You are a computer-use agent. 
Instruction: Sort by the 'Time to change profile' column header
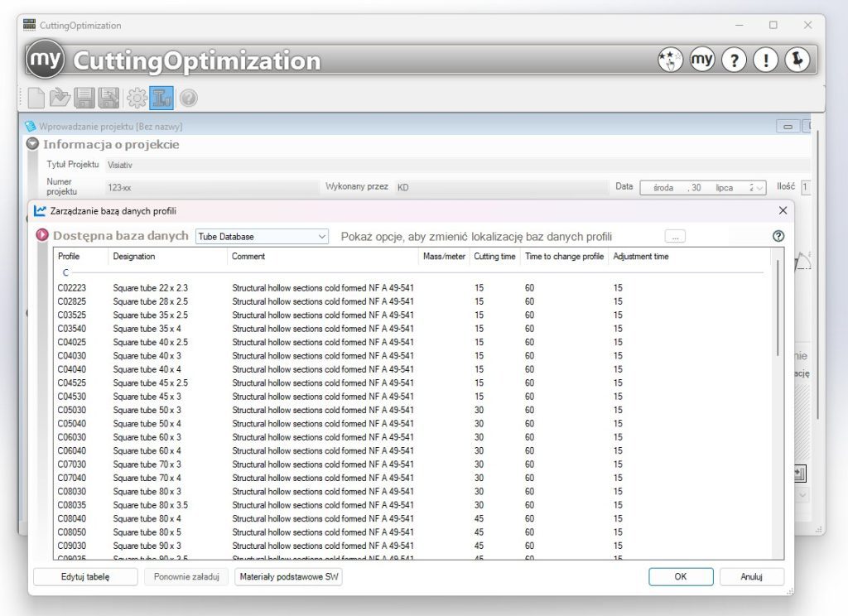(x=564, y=257)
